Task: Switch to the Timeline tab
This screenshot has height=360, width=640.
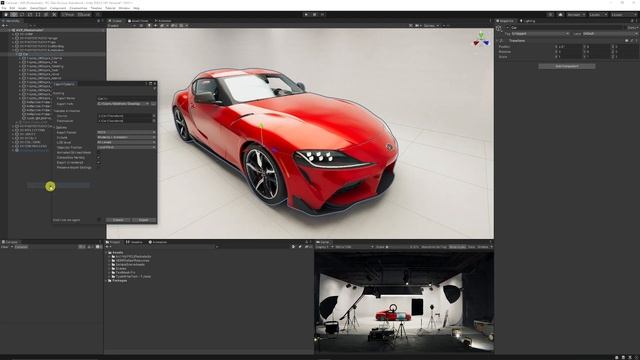Action: [x=134, y=242]
